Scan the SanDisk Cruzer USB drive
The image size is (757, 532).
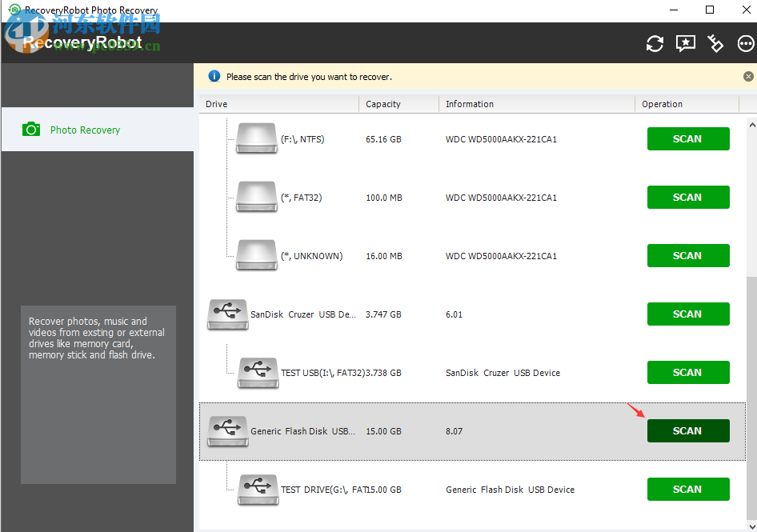coord(688,314)
